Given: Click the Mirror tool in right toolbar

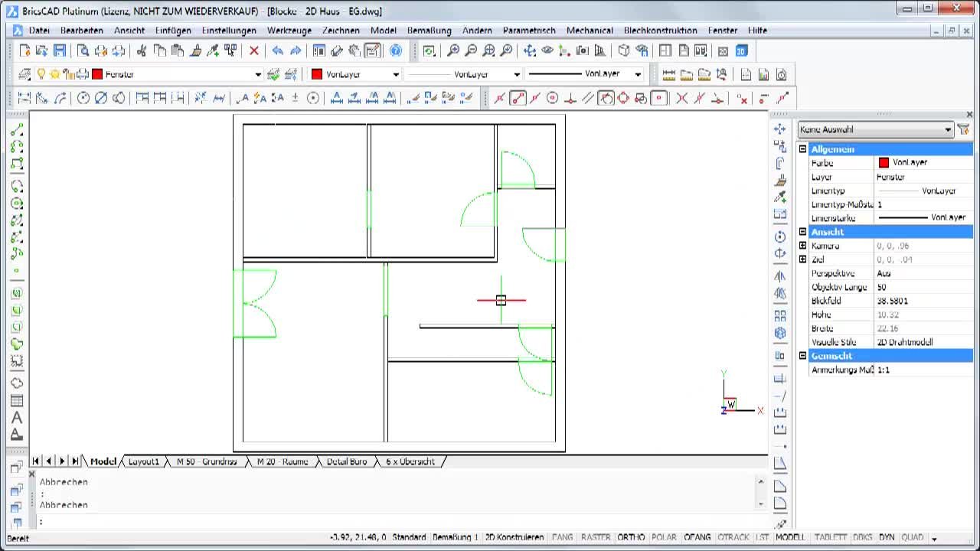Looking at the screenshot, I should (780, 275).
